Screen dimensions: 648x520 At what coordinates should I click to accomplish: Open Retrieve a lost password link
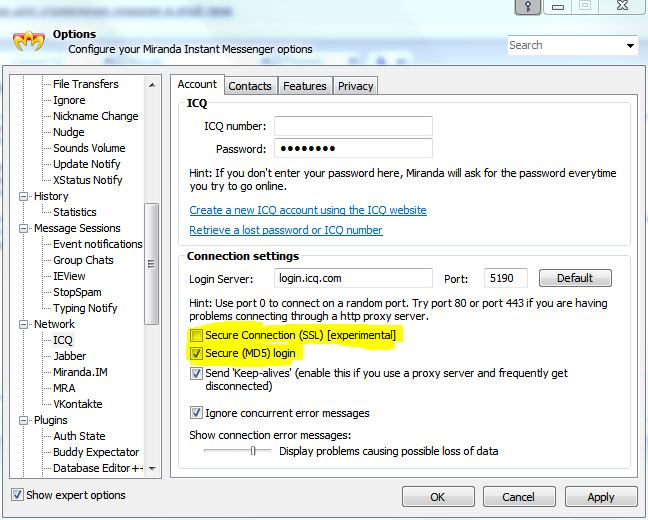click(286, 230)
